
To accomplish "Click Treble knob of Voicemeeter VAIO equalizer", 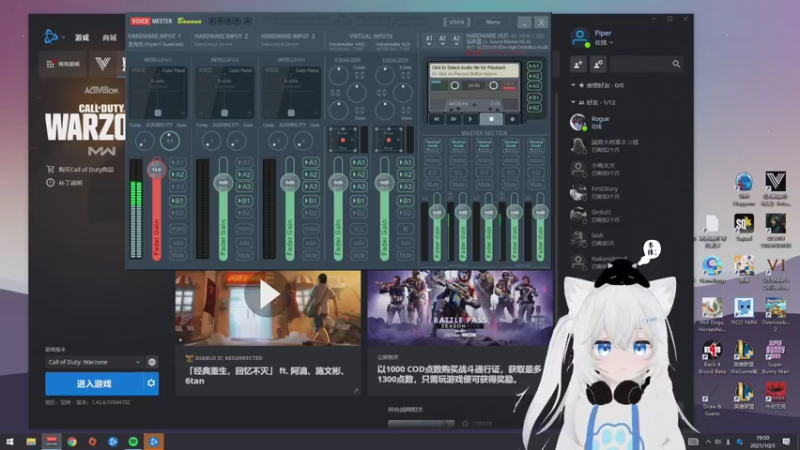I will coord(339,76).
